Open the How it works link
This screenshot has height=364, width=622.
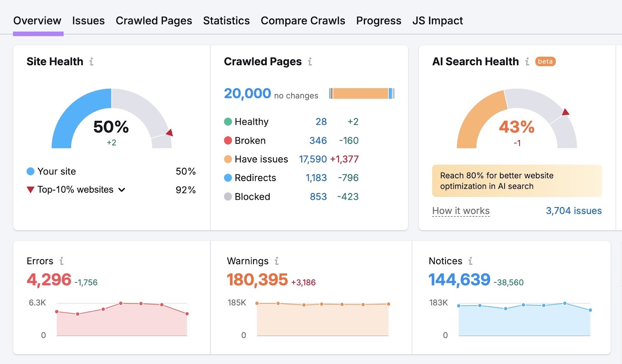coord(461,211)
